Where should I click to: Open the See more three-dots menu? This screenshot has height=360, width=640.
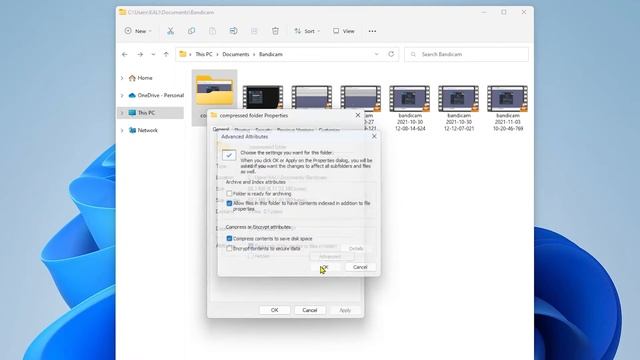(x=372, y=31)
